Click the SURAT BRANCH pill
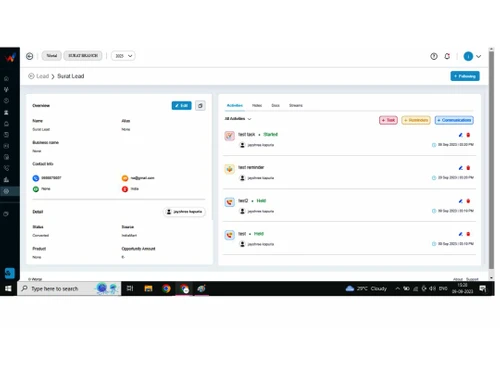 click(83, 56)
